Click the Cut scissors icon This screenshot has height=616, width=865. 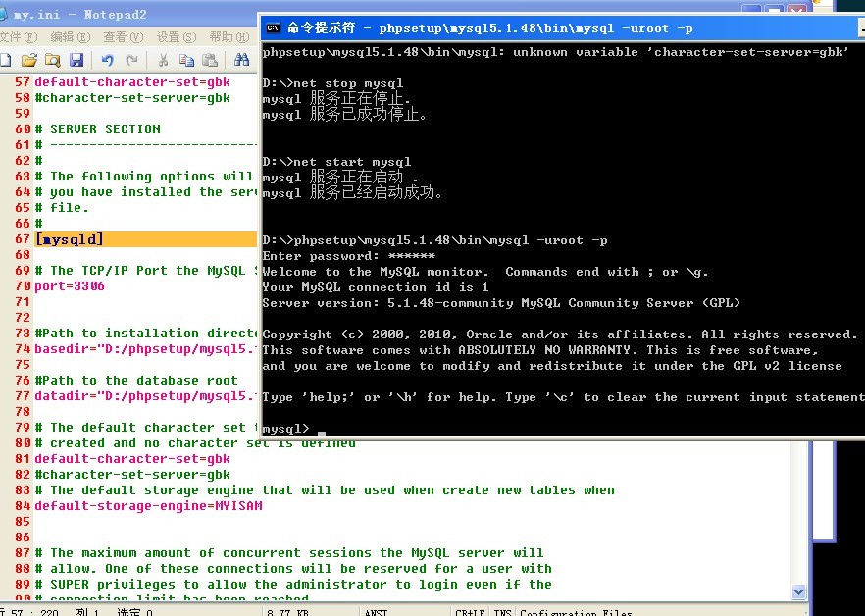(x=163, y=60)
